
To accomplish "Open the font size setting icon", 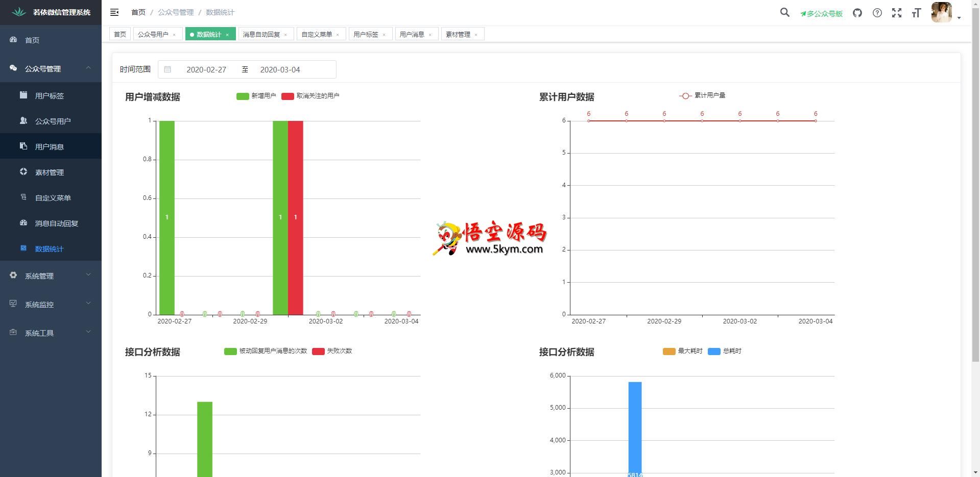I will point(916,13).
